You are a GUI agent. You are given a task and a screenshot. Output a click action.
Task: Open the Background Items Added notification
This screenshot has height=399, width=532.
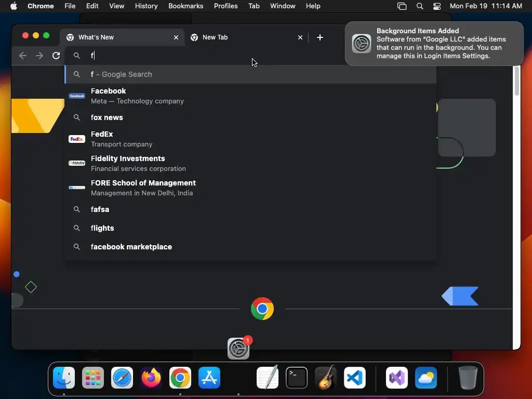(434, 44)
